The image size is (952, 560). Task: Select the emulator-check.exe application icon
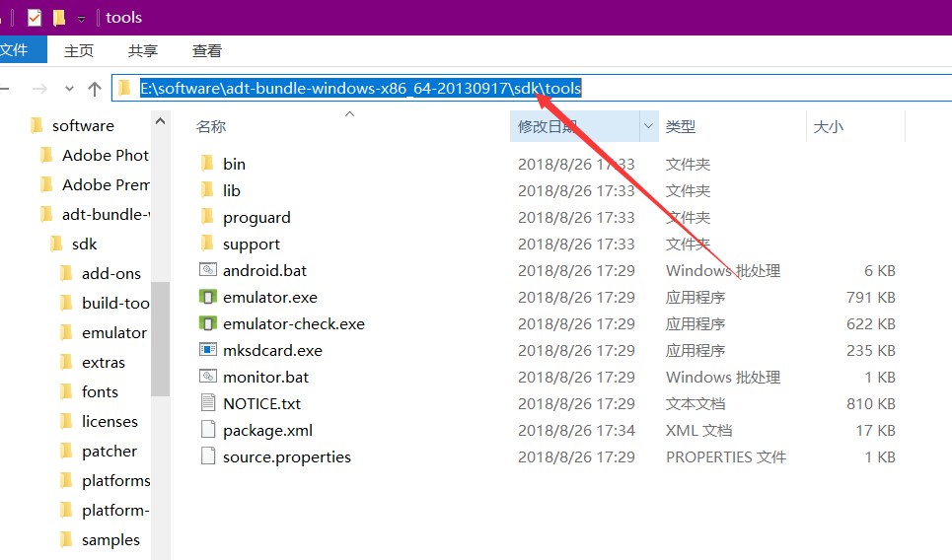[x=207, y=323]
